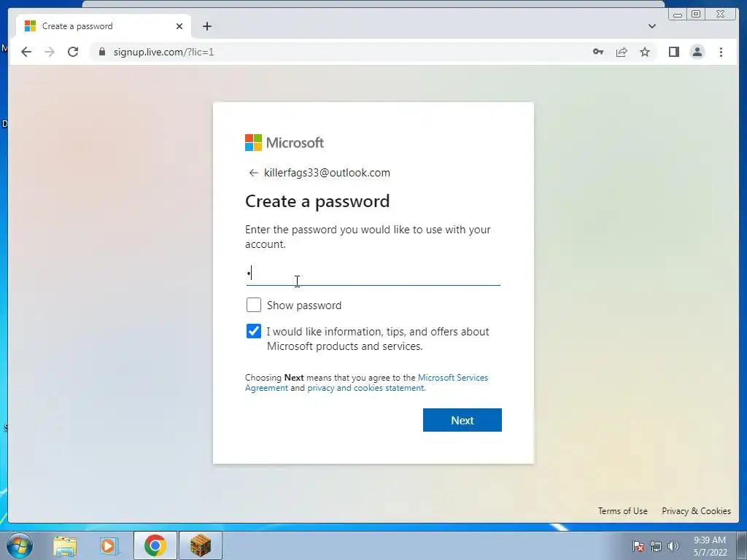
Task: Click killerfags33@outlook.com email text
Action: click(327, 173)
